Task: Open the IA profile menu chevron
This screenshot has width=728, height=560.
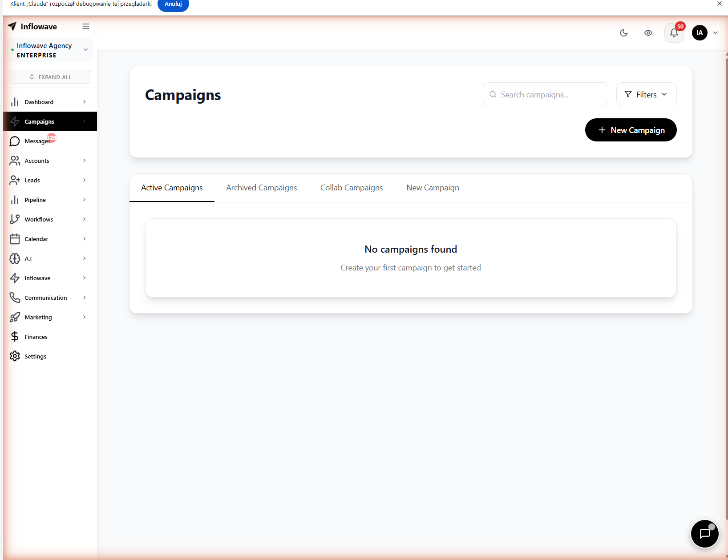Action: click(x=716, y=32)
